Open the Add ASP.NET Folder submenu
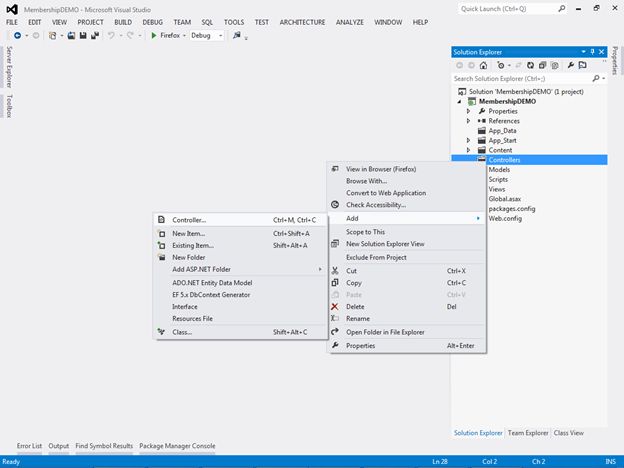The image size is (624, 468). click(x=240, y=269)
